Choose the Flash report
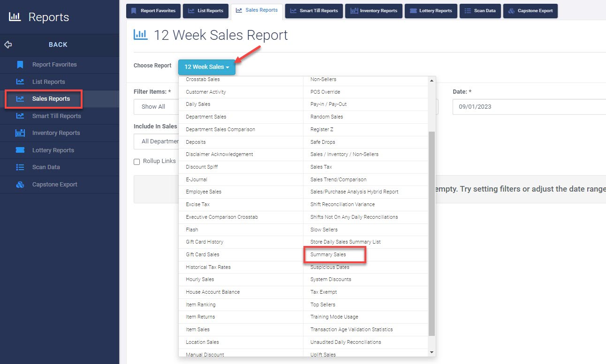 [x=192, y=230]
